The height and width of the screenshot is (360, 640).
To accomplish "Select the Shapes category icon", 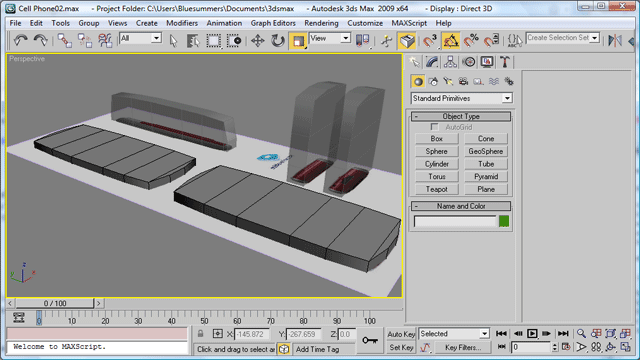I will [433, 82].
